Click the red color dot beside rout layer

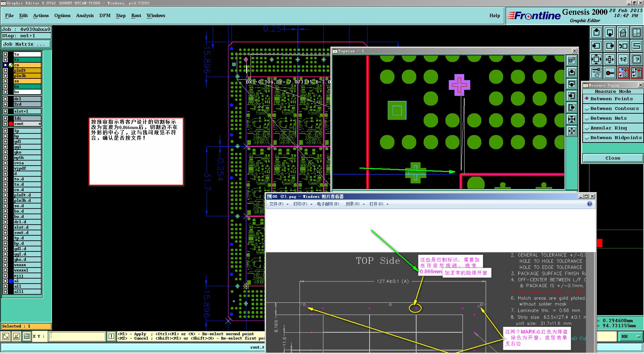(11, 124)
